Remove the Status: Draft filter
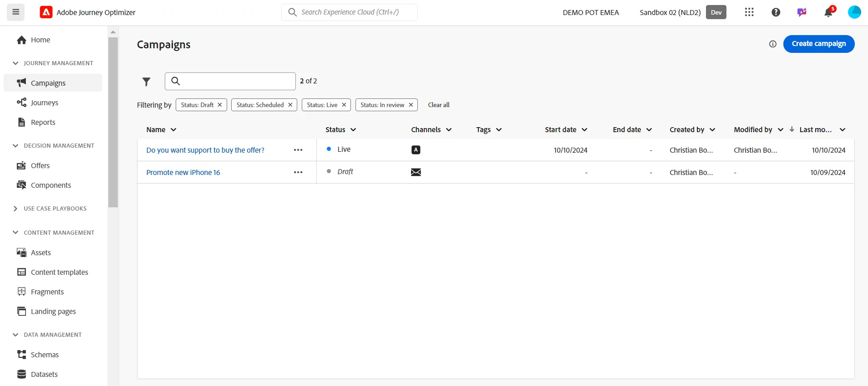 click(x=220, y=105)
